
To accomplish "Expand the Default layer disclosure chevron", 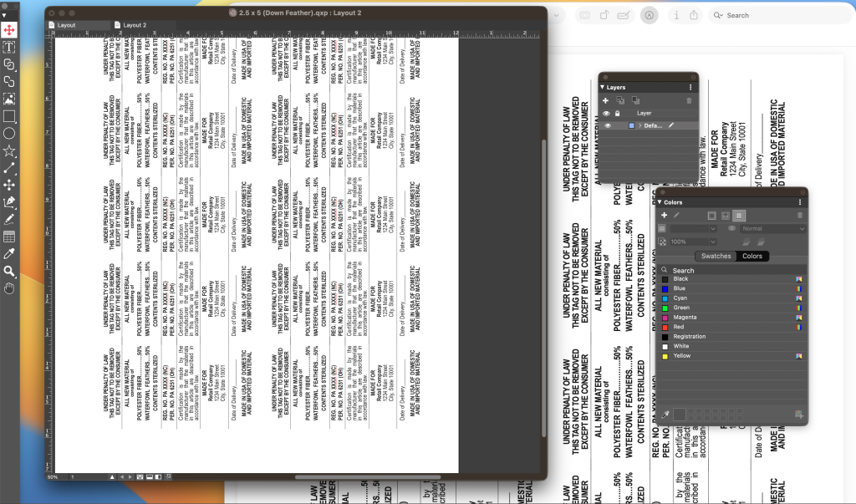I will click(x=639, y=125).
